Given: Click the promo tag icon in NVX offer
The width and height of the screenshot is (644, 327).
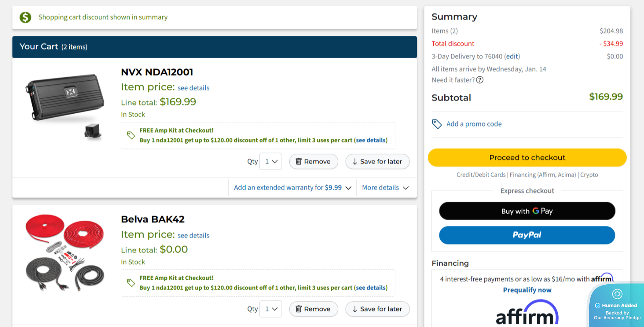Looking at the screenshot, I should pyautogui.click(x=131, y=135).
